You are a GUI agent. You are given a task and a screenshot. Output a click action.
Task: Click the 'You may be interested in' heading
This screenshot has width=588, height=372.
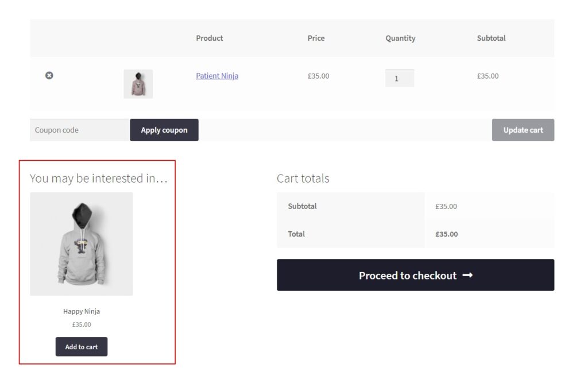(x=99, y=179)
